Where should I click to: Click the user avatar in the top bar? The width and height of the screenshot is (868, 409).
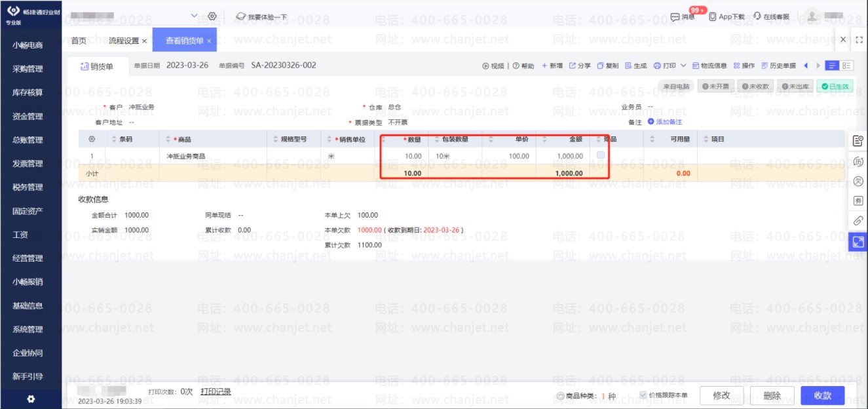tap(812, 16)
